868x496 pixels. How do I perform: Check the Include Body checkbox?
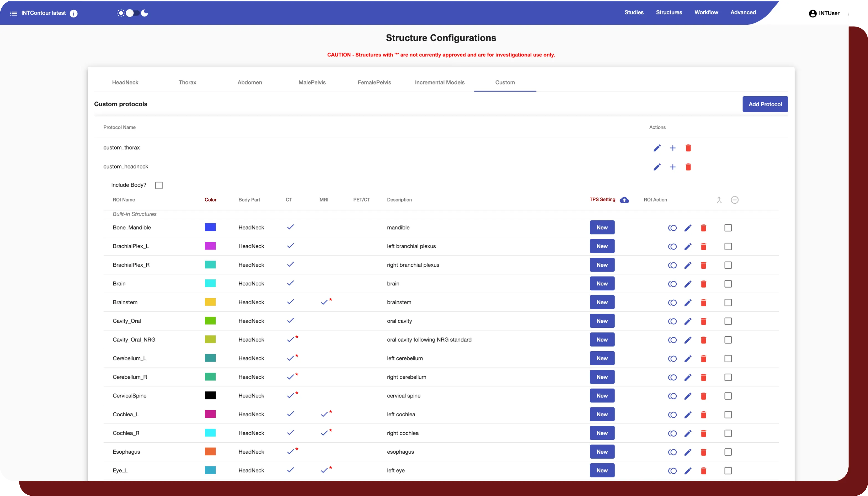coord(159,185)
